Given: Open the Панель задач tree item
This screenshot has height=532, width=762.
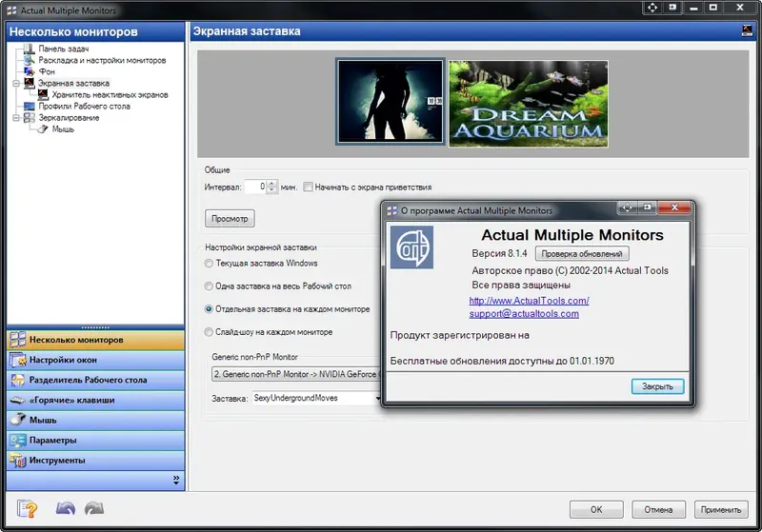Looking at the screenshot, I should 64,49.
